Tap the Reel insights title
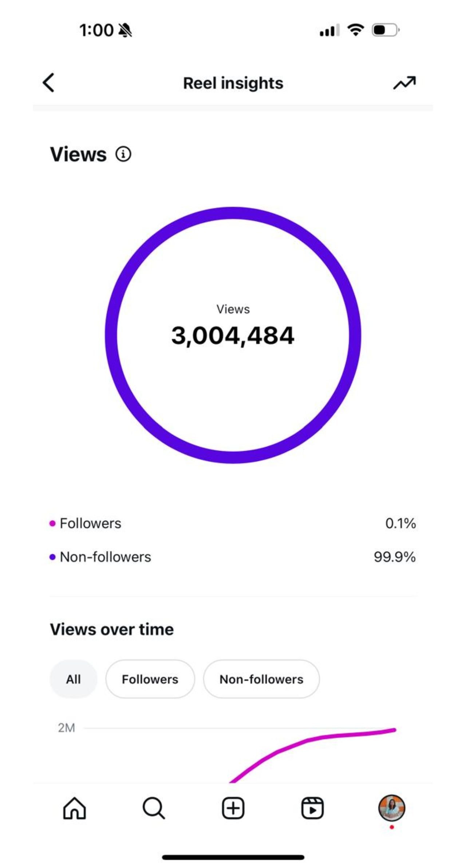 233,83
